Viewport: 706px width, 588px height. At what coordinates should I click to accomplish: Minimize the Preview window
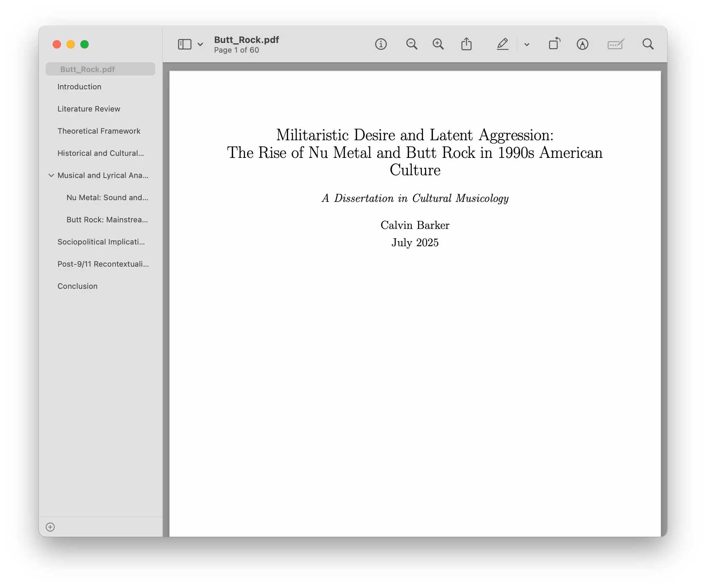point(71,44)
